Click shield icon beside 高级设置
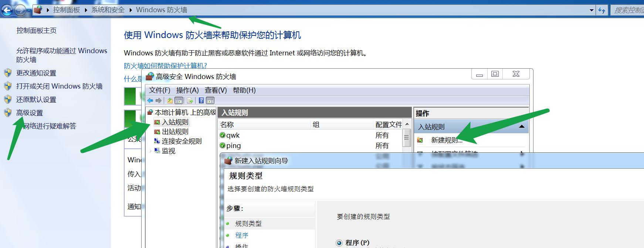The image size is (644, 248). pos(8,113)
